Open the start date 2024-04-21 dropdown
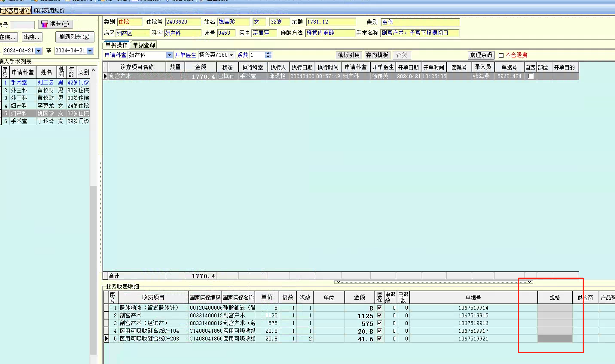615x364 pixels. coord(38,51)
